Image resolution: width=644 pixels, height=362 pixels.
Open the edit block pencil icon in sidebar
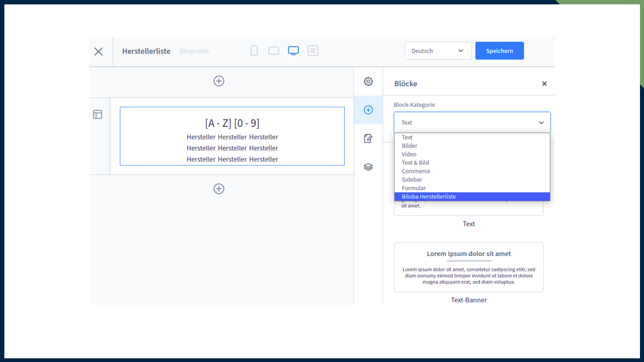368,138
